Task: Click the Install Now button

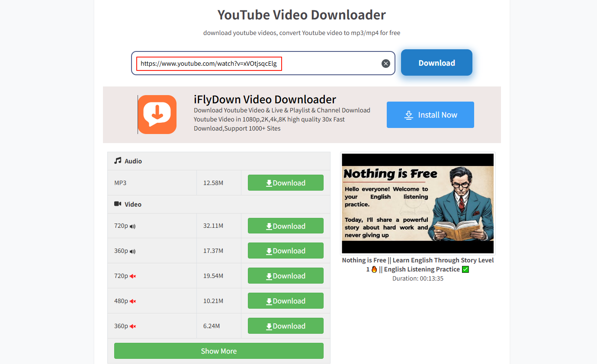Action: point(430,115)
